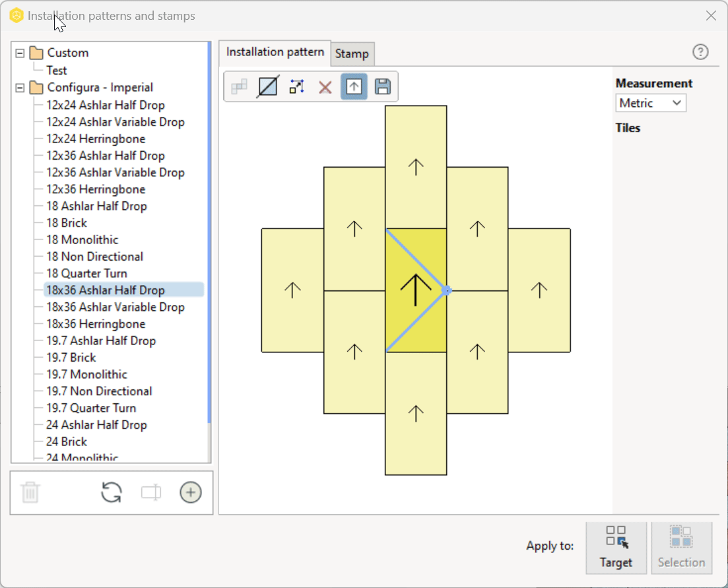Click the resize points toolbar icon
The width and height of the screenshot is (728, 588).
click(297, 87)
